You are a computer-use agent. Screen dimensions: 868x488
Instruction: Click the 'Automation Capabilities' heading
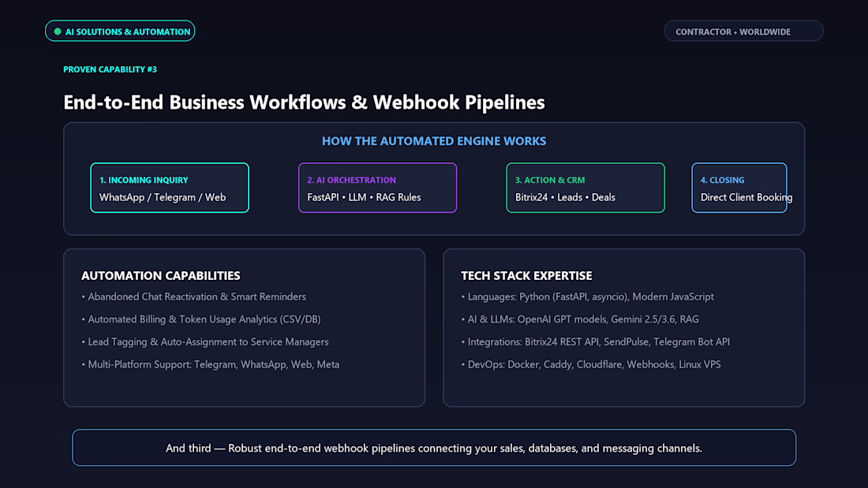(x=160, y=276)
